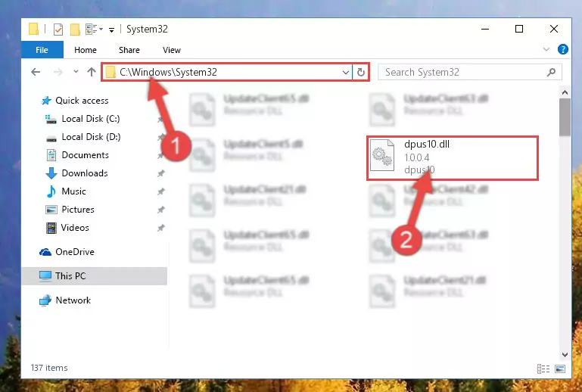Open the address bar history dropdown

pos(346,72)
